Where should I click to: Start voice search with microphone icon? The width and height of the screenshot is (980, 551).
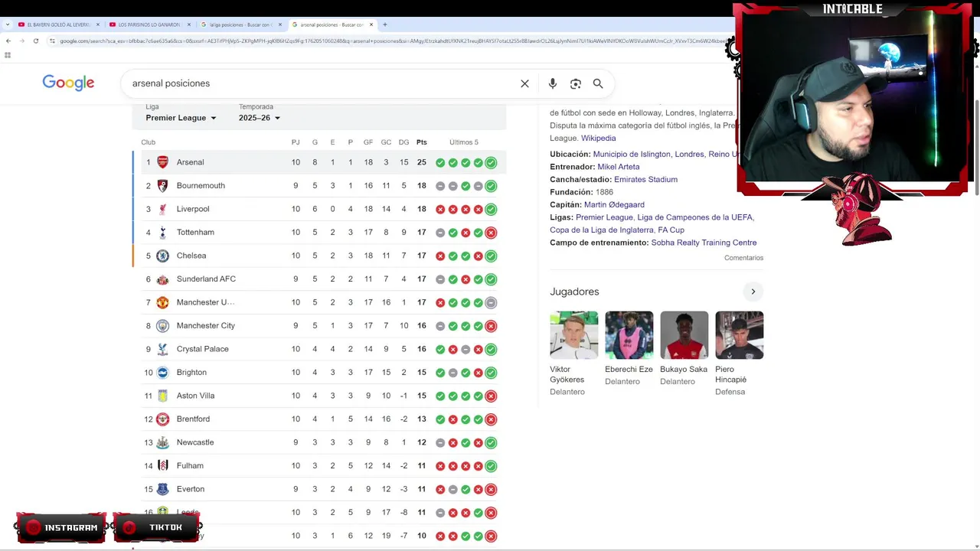(x=553, y=83)
